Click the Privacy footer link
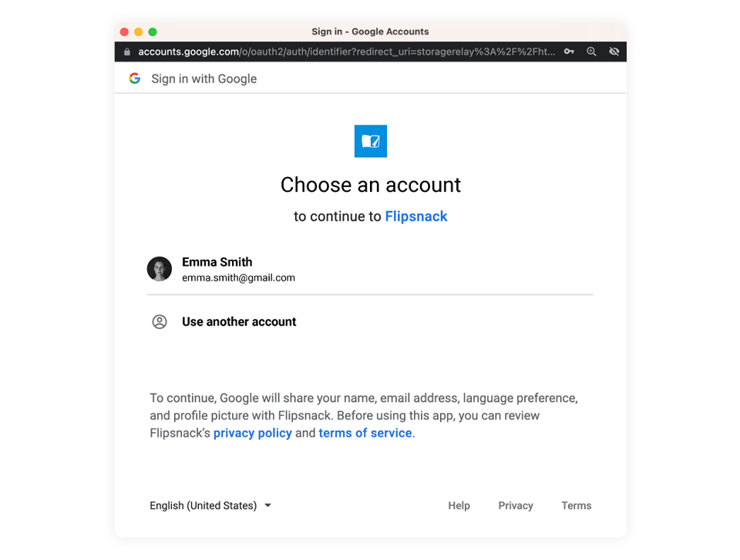740x560 pixels. point(515,505)
